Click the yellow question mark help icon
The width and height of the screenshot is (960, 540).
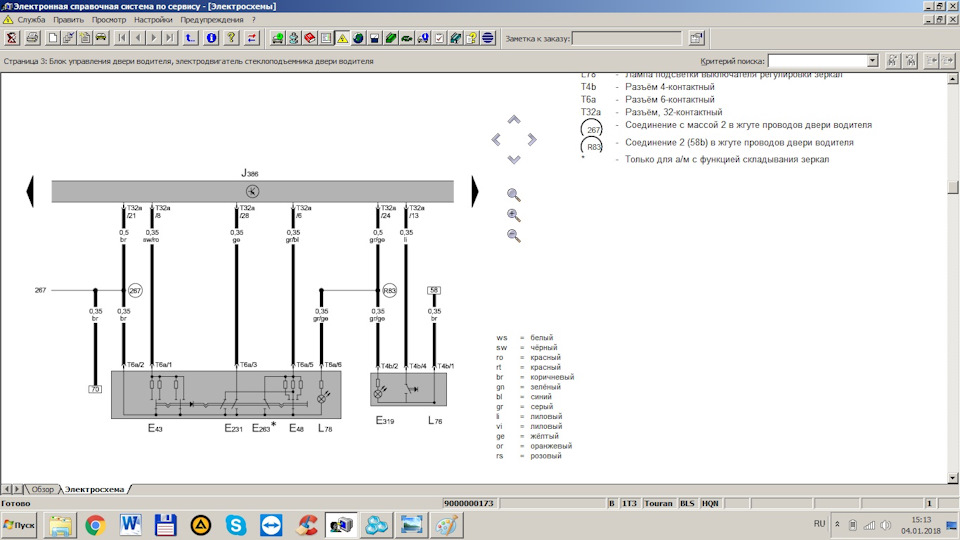[231, 38]
